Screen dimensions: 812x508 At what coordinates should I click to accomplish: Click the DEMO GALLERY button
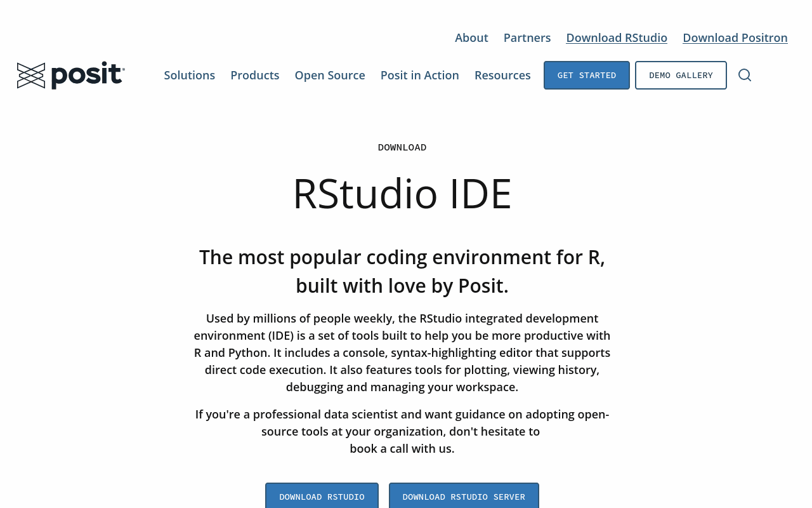click(681, 75)
